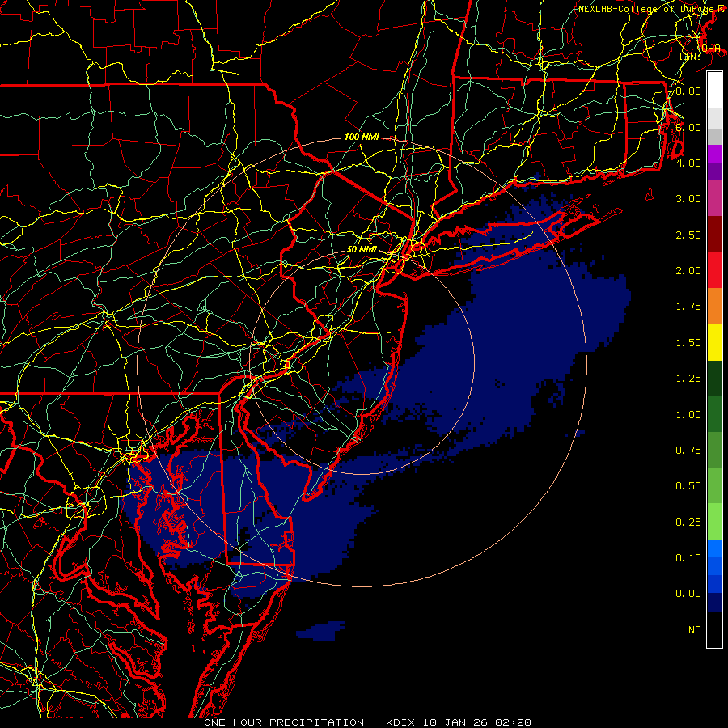728x728 pixels.
Task: Click the OHA product label
Action: pos(711,49)
